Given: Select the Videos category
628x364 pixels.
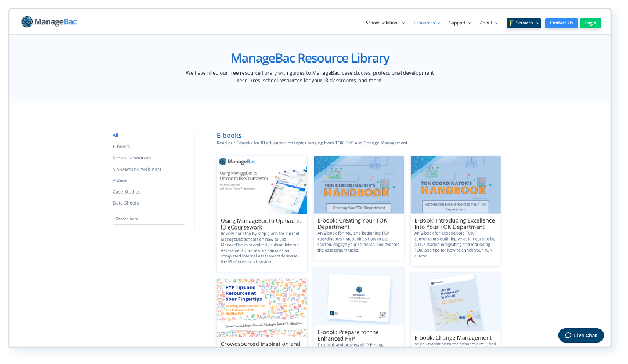Looking at the screenshot, I should (120, 180).
